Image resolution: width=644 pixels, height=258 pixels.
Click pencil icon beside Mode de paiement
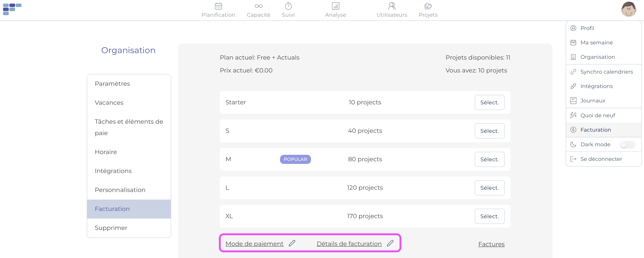(292, 243)
